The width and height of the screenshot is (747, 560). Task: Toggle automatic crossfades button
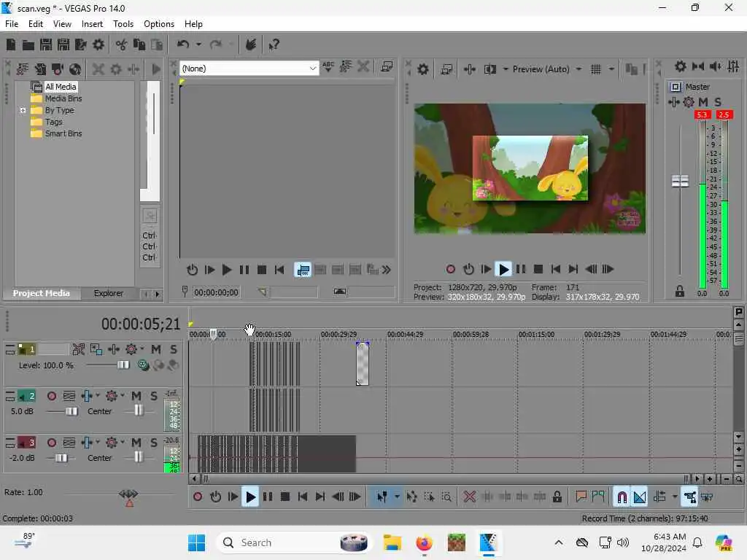click(x=639, y=497)
